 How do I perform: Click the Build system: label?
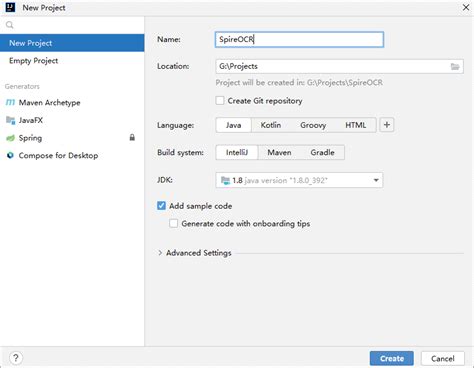coord(180,152)
